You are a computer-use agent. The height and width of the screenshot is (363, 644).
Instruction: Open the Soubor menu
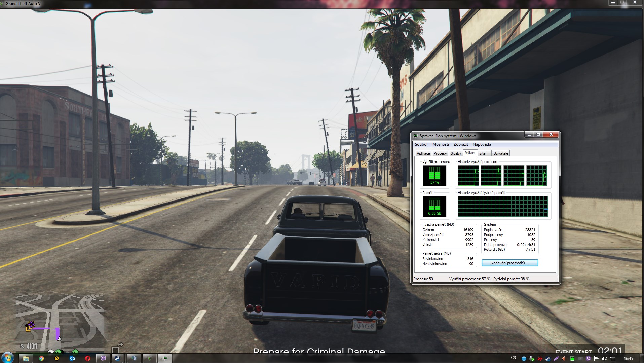click(421, 144)
